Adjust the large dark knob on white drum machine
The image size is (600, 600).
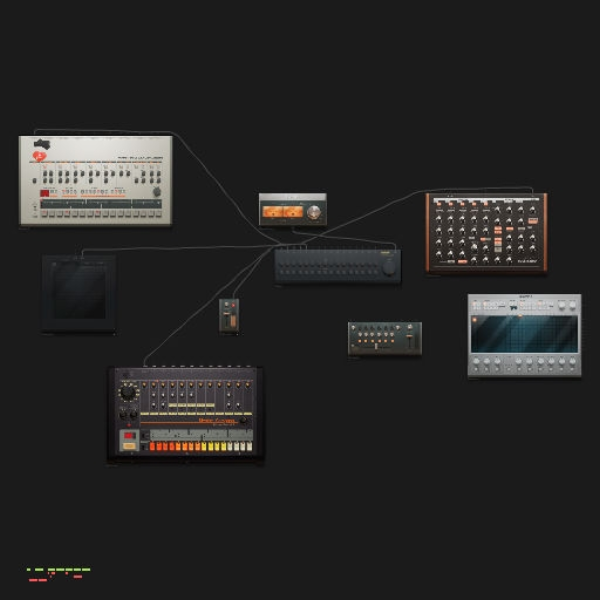click(157, 192)
